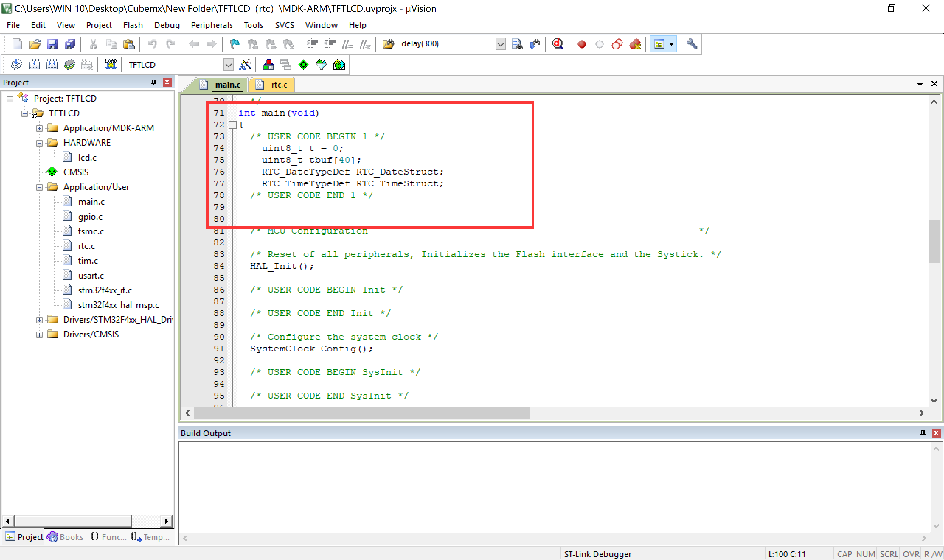Rebuild all target files

pyautogui.click(x=52, y=64)
